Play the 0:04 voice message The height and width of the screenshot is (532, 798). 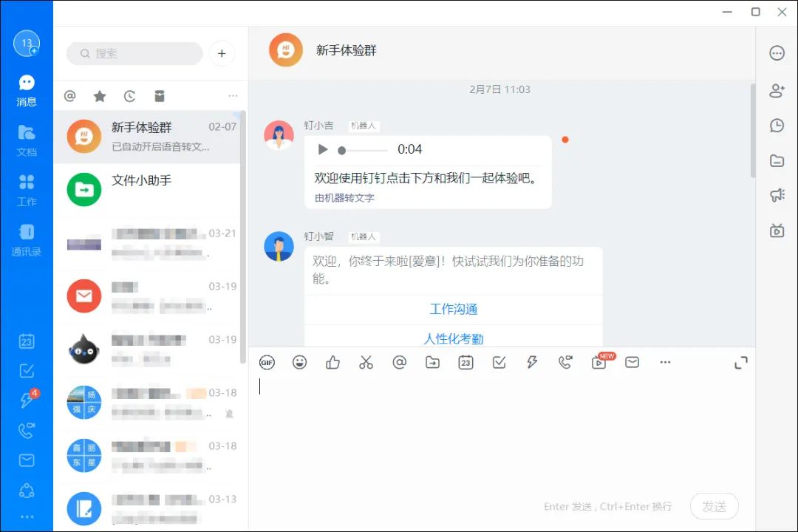coord(323,149)
